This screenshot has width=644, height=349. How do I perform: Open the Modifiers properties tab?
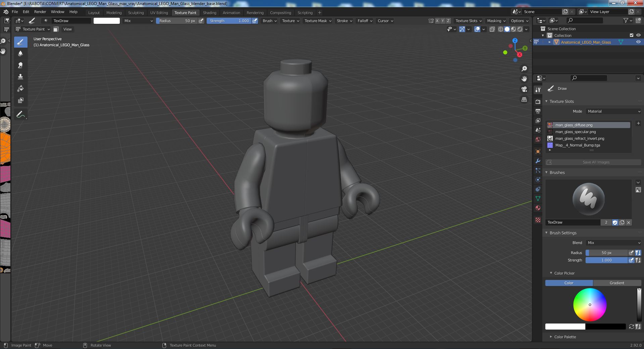click(538, 161)
